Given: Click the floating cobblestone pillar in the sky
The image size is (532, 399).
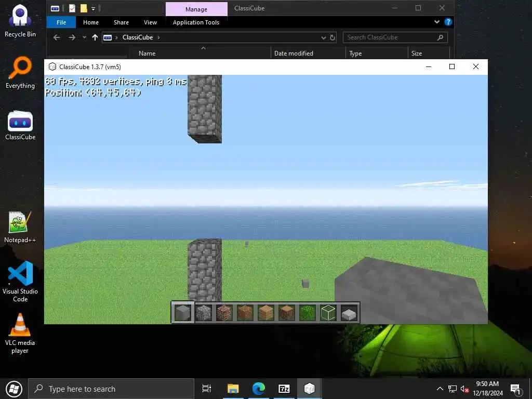Looking at the screenshot, I should pyautogui.click(x=205, y=109).
